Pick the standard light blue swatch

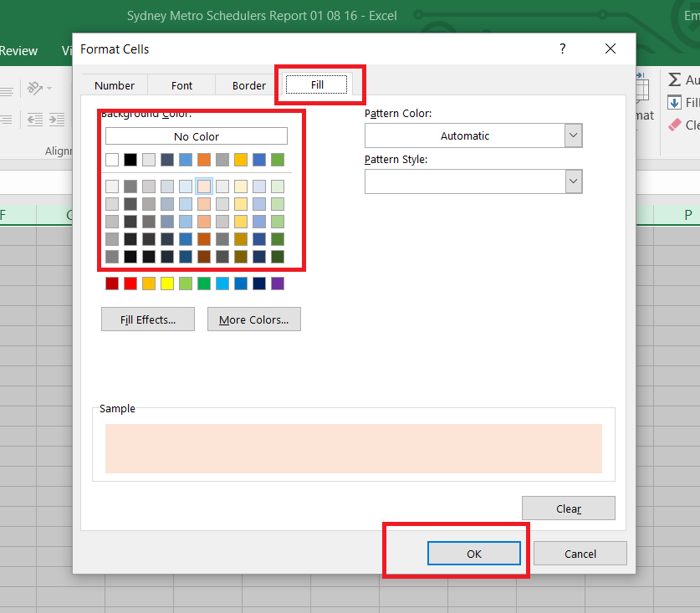point(222,283)
